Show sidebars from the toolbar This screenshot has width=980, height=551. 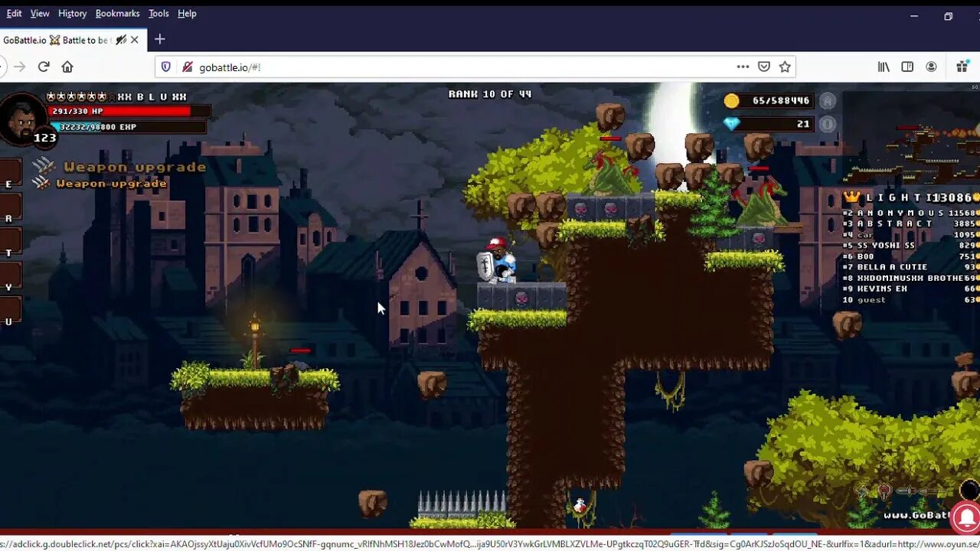907,67
